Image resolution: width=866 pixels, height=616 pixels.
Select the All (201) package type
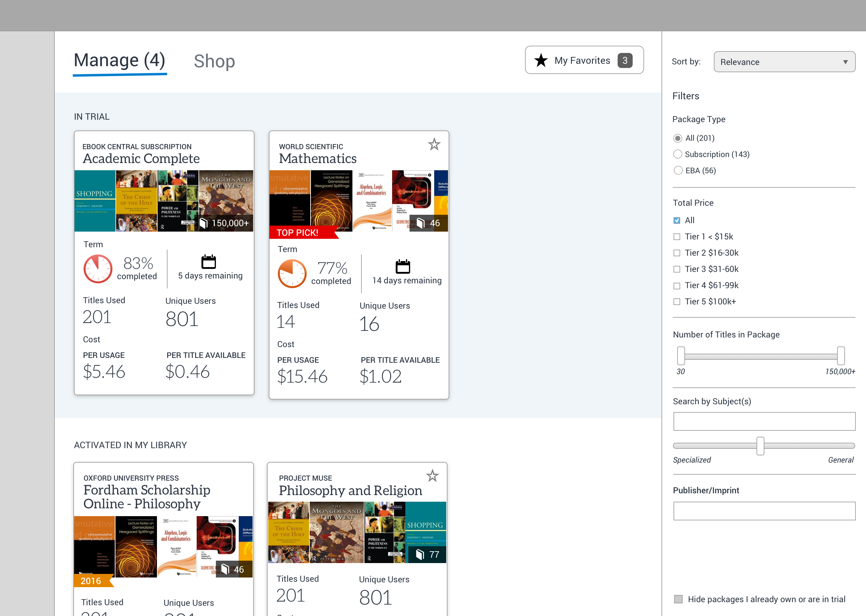tap(677, 138)
